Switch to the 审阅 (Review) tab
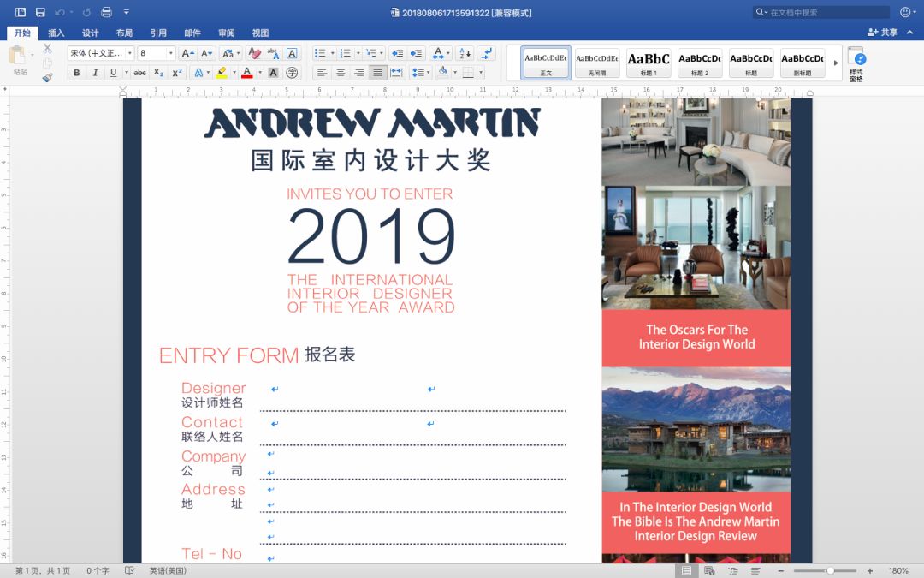The width and height of the screenshot is (924, 578). click(226, 33)
